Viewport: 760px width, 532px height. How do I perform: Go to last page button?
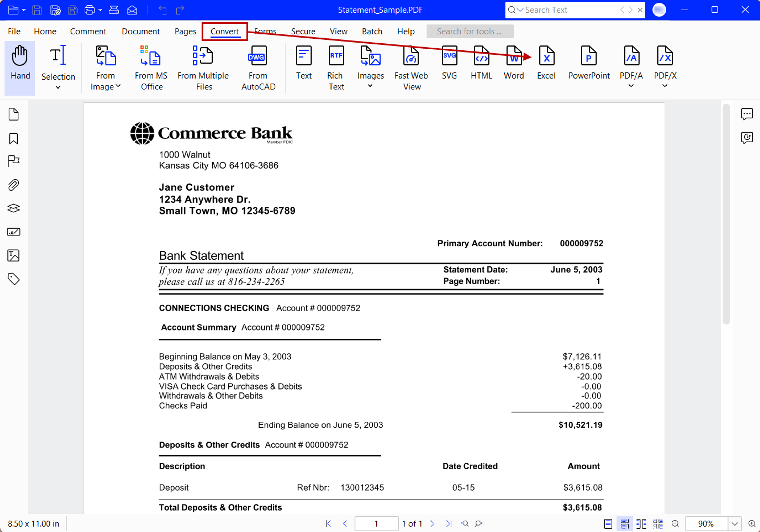pyautogui.click(x=448, y=524)
